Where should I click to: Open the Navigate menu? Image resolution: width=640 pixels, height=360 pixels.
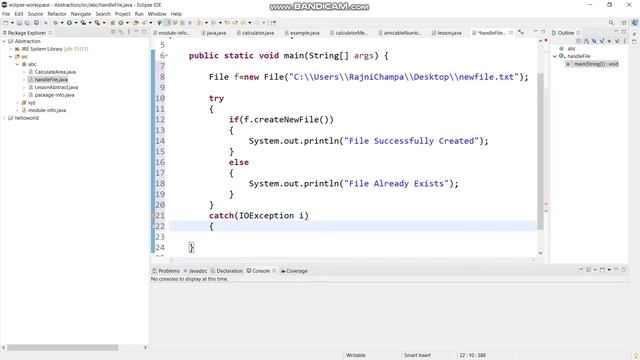[x=81, y=14]
